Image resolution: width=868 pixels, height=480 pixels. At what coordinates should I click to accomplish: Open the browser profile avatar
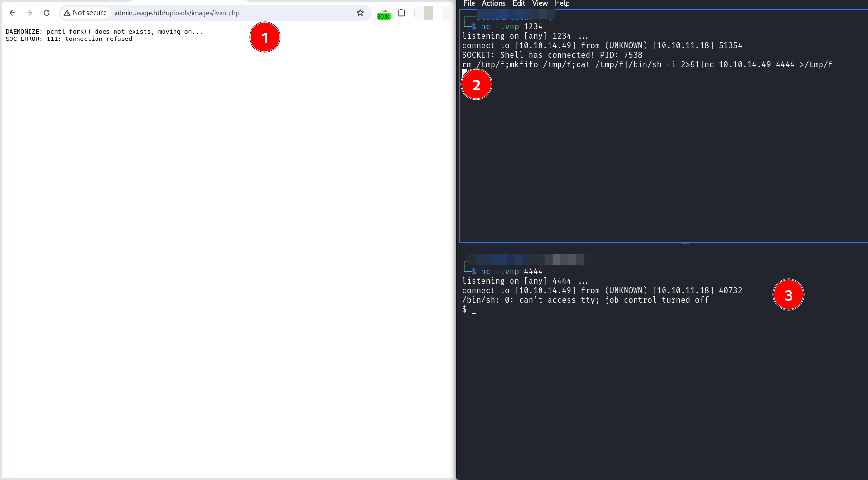pos(428,13)
